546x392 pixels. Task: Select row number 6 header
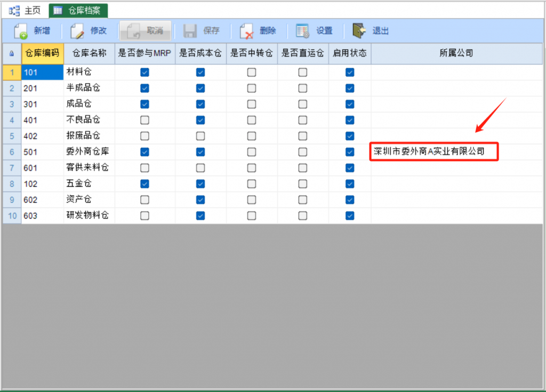click(12, 152)
